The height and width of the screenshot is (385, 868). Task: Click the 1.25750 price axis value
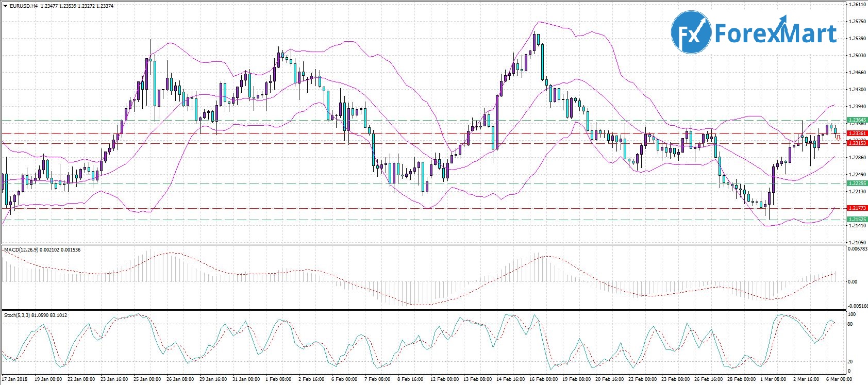857,22
